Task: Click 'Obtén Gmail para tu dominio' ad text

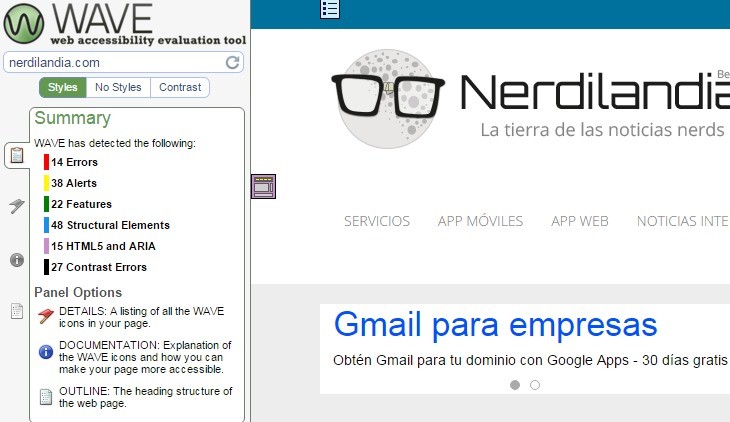Action: point(530,360)
